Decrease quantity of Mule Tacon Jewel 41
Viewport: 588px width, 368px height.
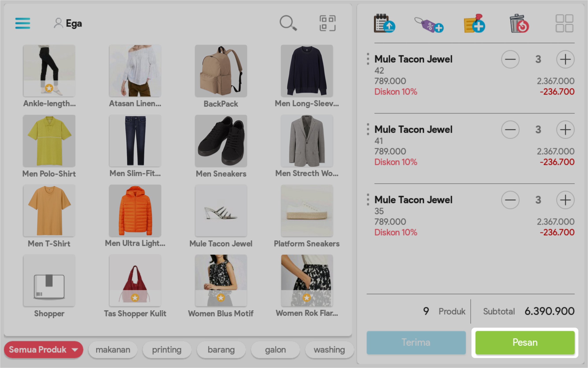point(510,130)
